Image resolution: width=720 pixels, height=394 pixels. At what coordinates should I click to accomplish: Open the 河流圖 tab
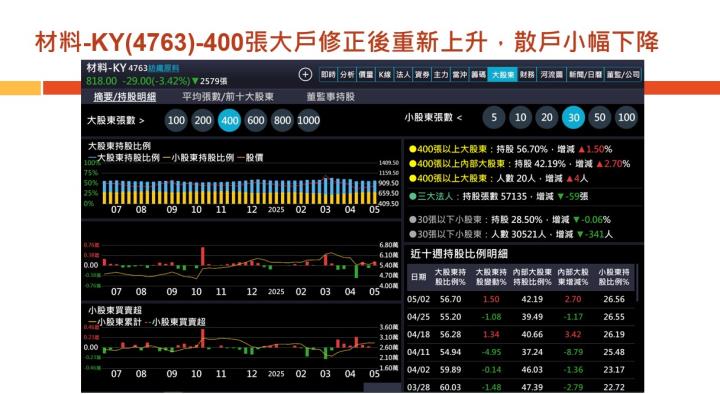[551, 74]
